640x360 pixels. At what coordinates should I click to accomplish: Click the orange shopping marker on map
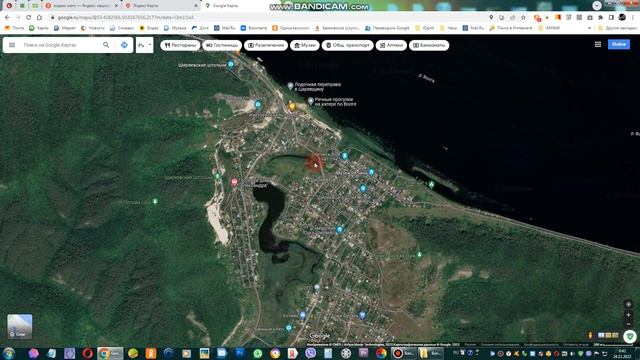(x=292, y=107)
